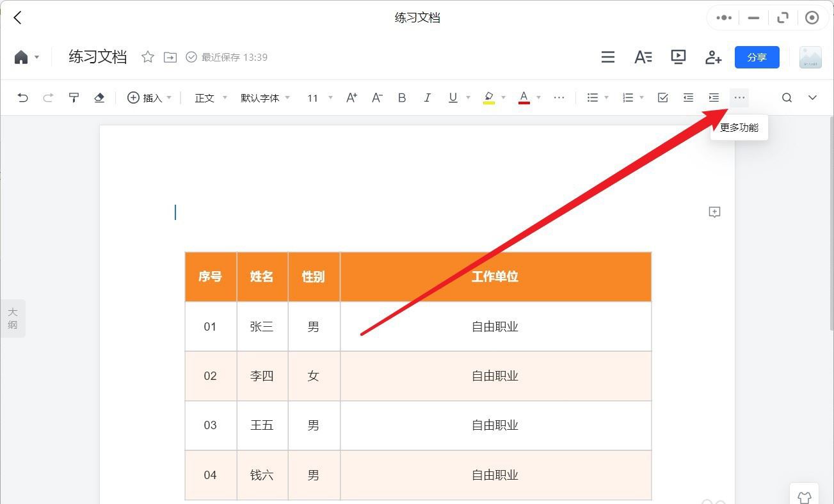
Task: Expand the 默认字体 font dropdown
Action: click(x=265, y=98)
